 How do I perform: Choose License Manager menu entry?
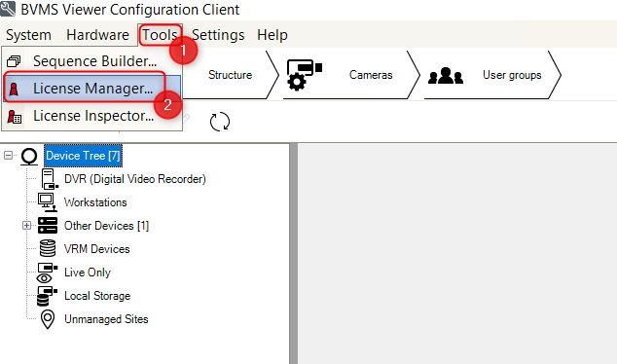[x=91, y=89]
